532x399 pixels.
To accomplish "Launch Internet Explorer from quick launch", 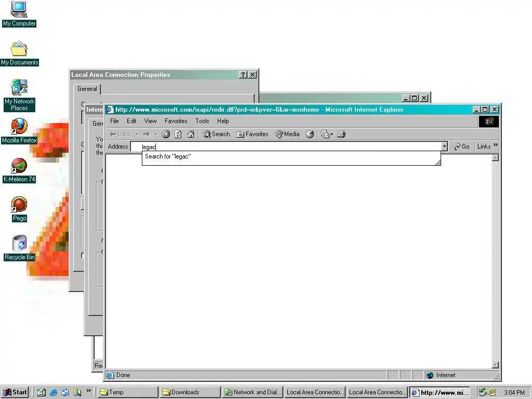I will [54, 392].
